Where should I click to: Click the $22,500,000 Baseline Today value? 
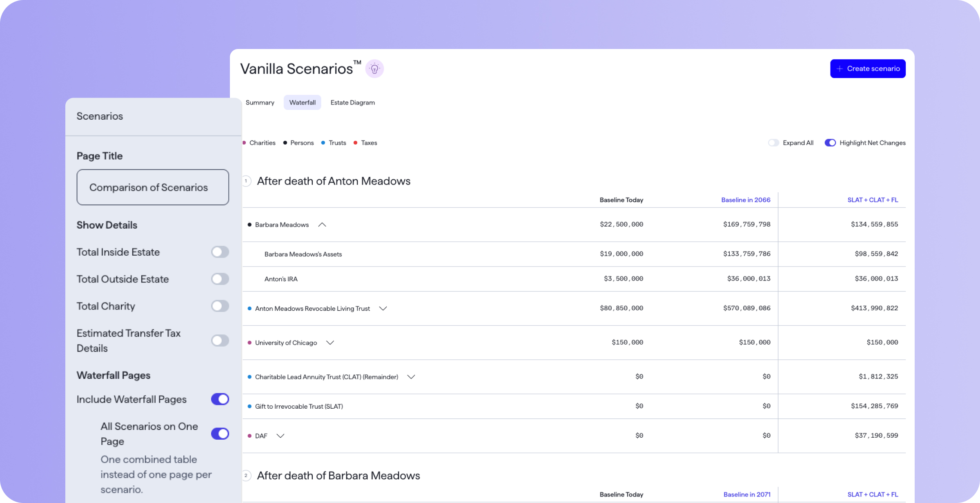coord(621,225)
